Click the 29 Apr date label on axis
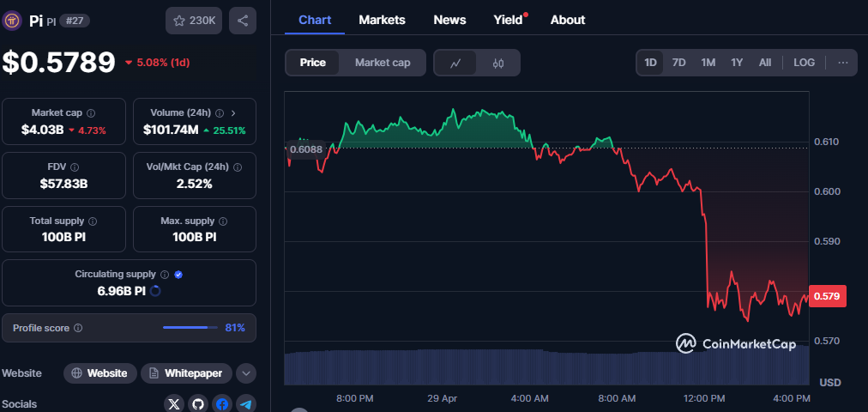 (443, 398)
